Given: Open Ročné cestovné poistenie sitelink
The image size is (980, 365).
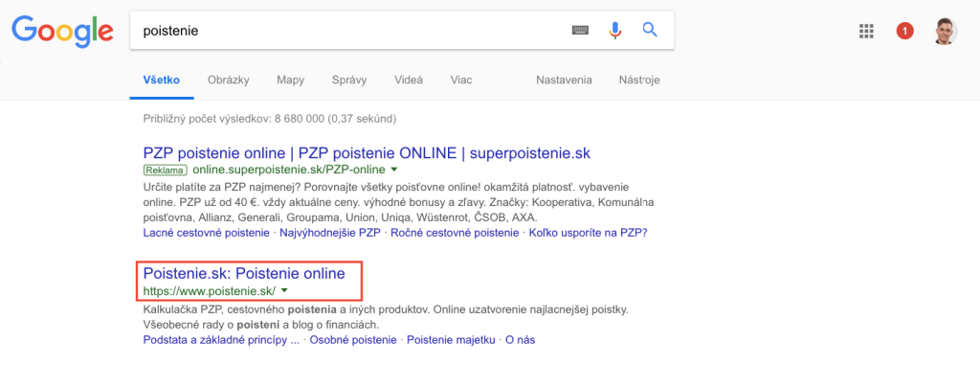Looking at the screenshot, I should pyautogui.click(x=455, y=233).
